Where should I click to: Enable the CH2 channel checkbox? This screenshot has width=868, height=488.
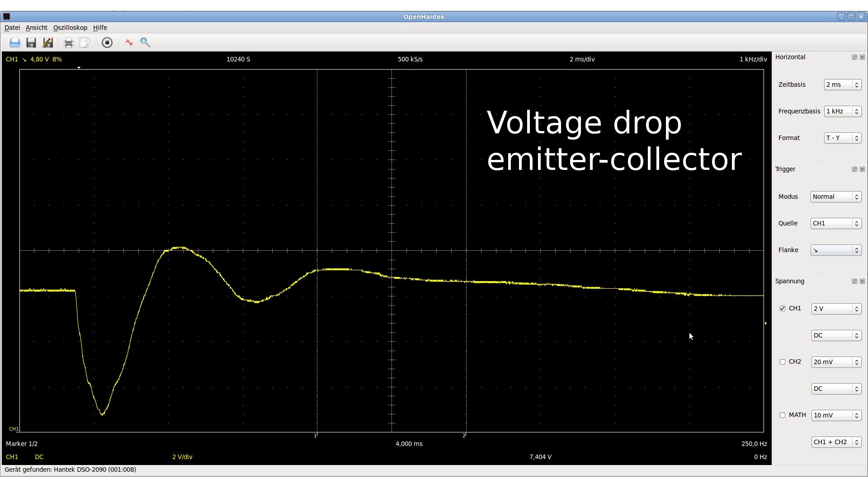[783, 362]
